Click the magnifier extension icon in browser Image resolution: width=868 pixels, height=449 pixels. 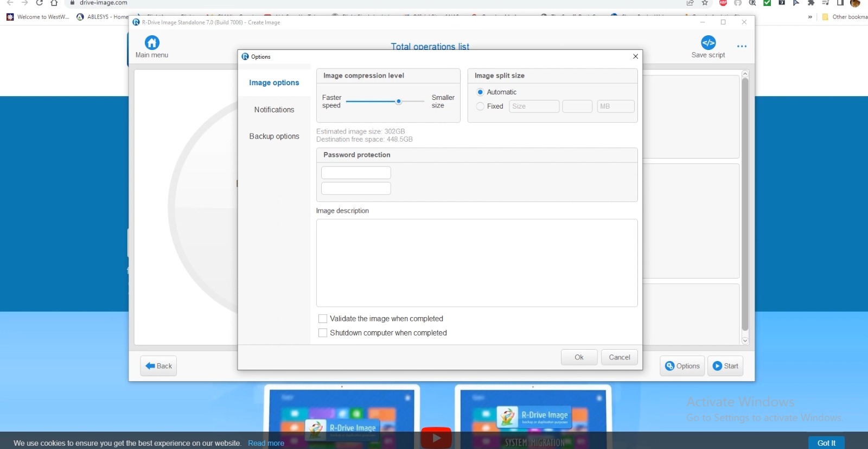[x=752, y=3]
